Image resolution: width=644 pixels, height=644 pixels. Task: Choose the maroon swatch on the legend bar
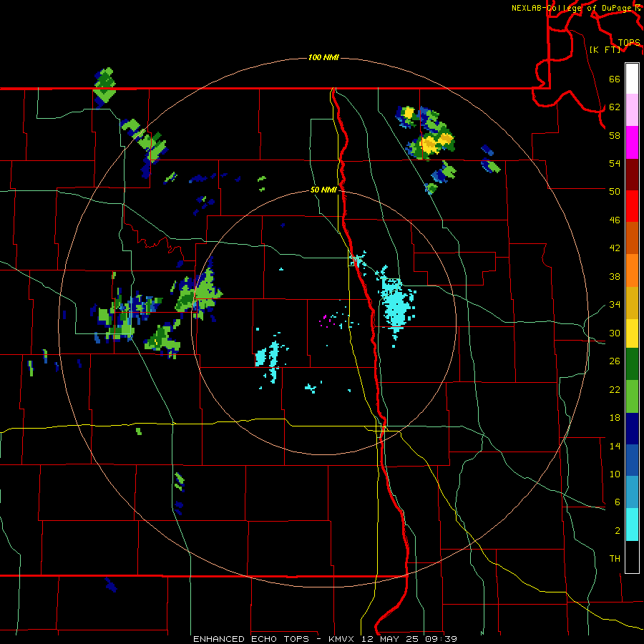(632, 175)
